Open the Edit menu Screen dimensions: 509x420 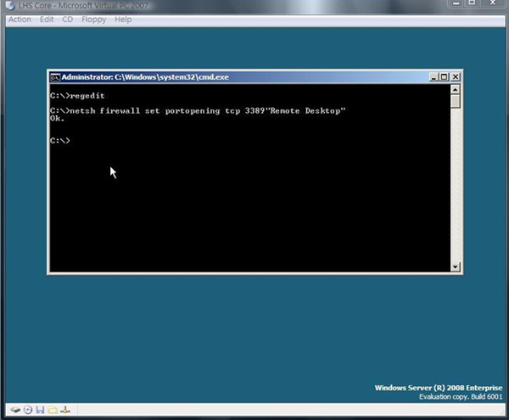(x=47, y=20)
